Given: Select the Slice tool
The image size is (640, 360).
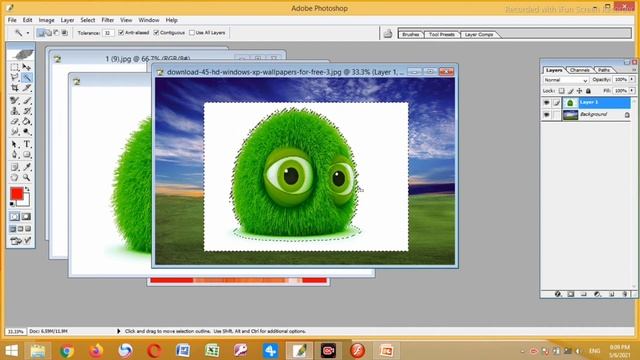Looking at the screenshot, I should [x=27, y=88].
